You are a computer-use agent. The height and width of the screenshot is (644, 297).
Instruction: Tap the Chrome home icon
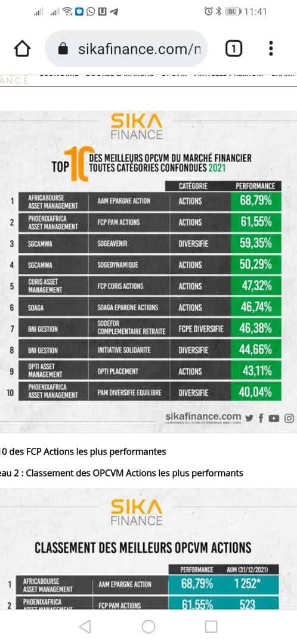[23, 49]
